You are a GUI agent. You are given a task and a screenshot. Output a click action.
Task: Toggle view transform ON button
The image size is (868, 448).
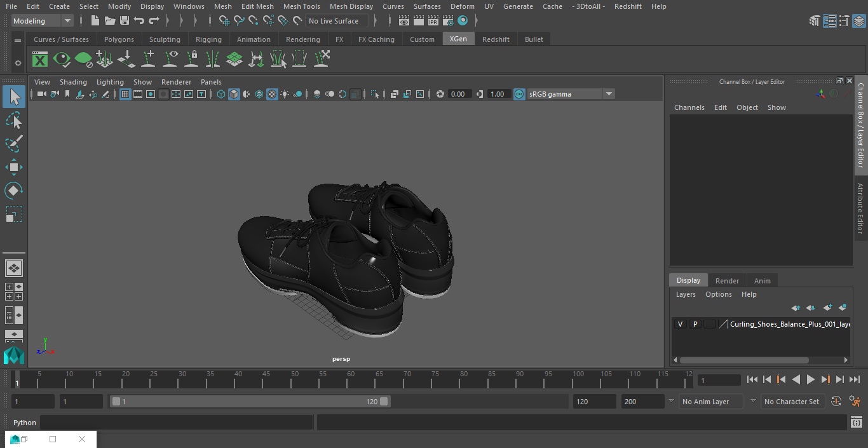pos(519,94)
